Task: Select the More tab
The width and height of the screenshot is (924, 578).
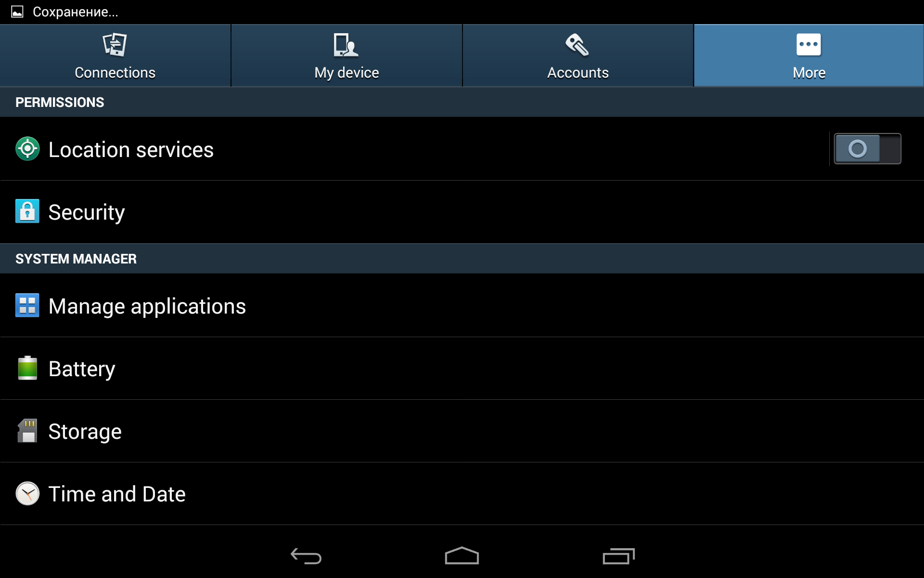Action: point(809,56)
